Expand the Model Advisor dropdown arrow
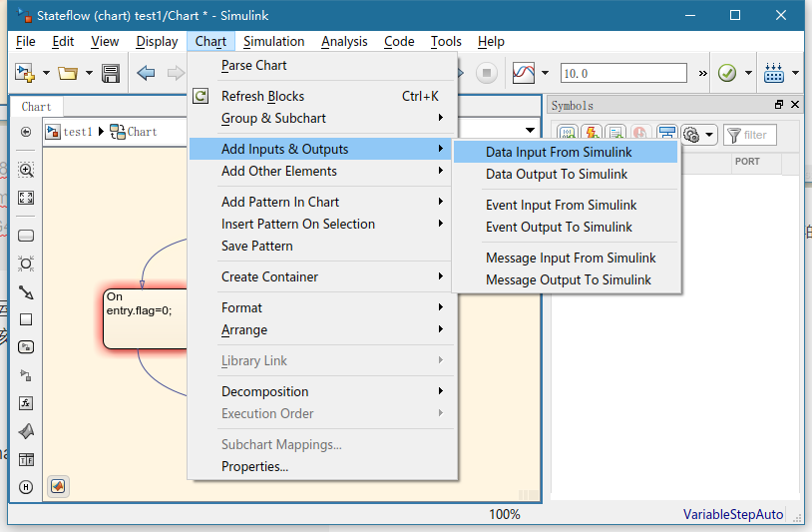The height and width of the screenshot is (532, 812). [748, 73]
